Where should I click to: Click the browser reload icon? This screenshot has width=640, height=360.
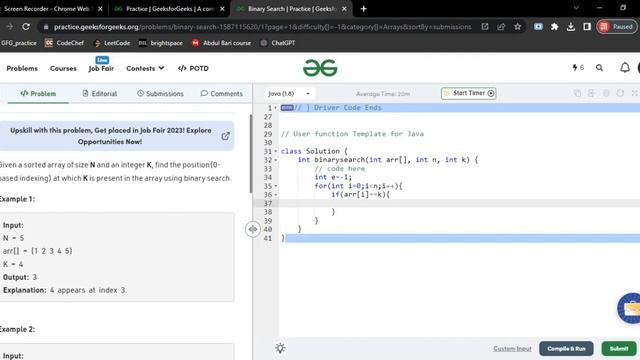tap(26, 27)
